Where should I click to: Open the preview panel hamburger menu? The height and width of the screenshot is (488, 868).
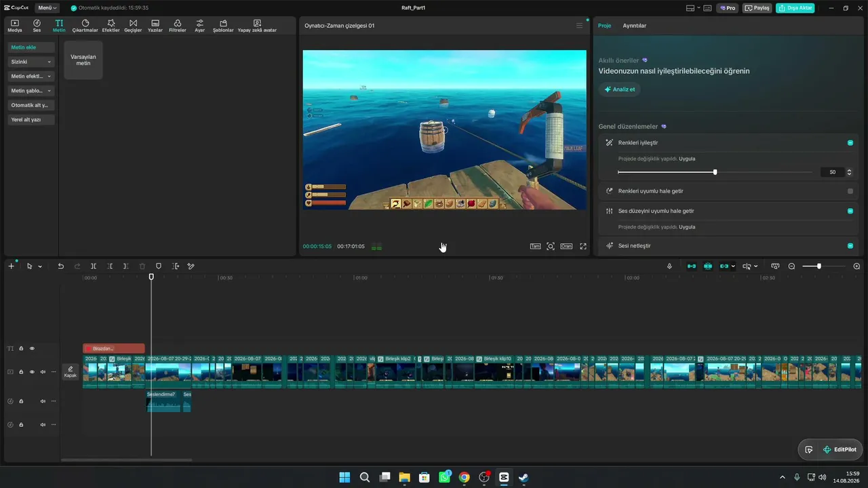[579, 26]
